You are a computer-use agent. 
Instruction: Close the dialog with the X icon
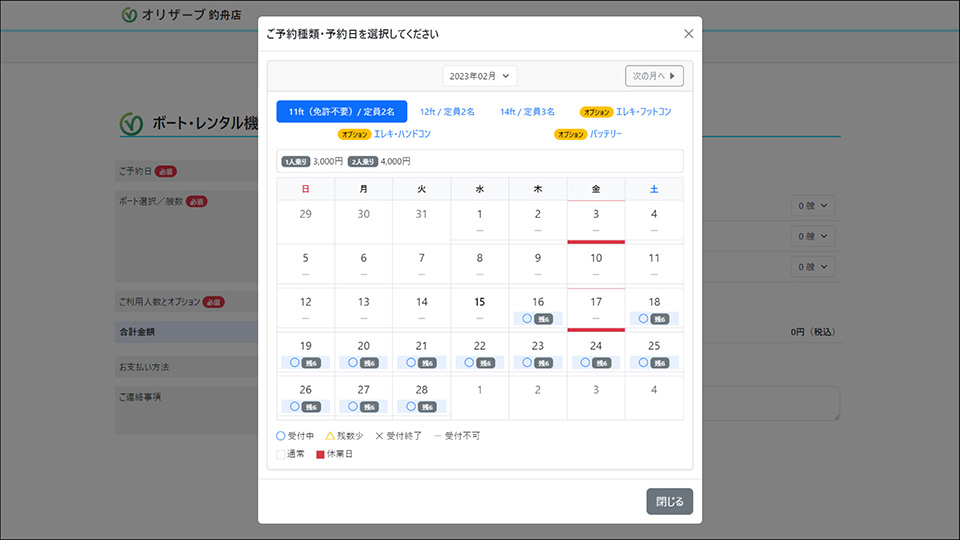tap(688, 34)
